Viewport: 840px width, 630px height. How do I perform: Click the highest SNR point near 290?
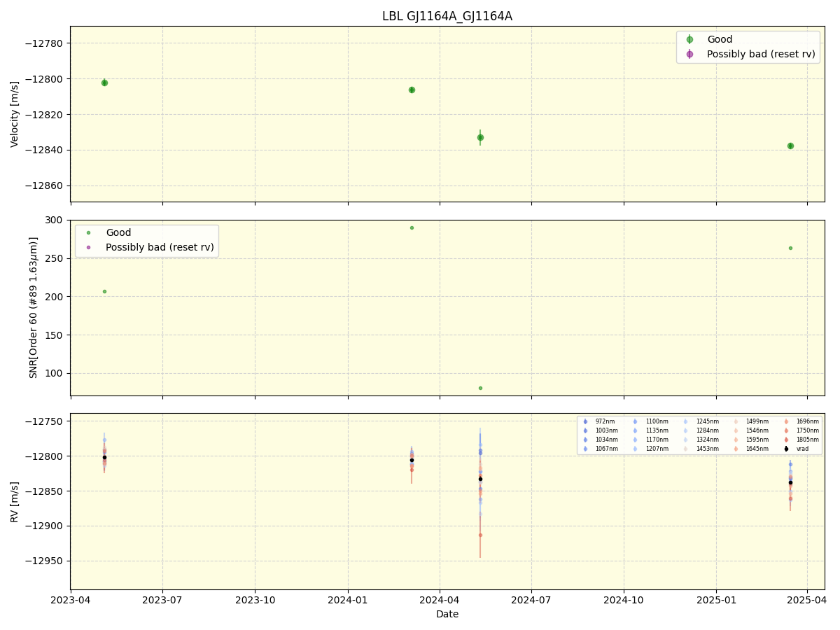click(x=412, y=227)
